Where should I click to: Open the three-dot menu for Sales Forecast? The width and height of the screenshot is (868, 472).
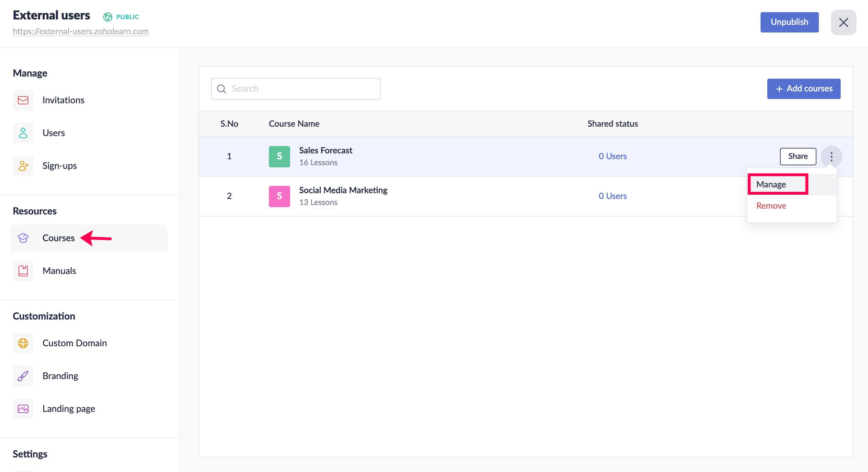pyautogui.click(x=831, y=156)
